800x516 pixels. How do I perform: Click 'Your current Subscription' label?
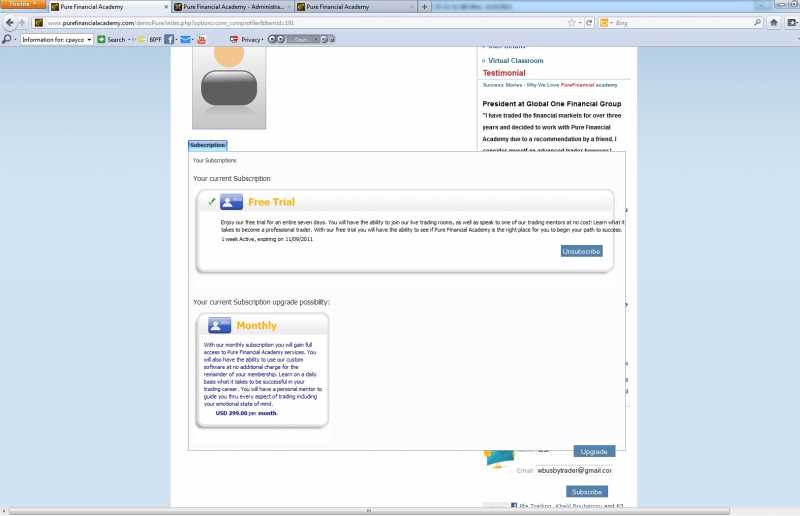[x=232, y=179]
